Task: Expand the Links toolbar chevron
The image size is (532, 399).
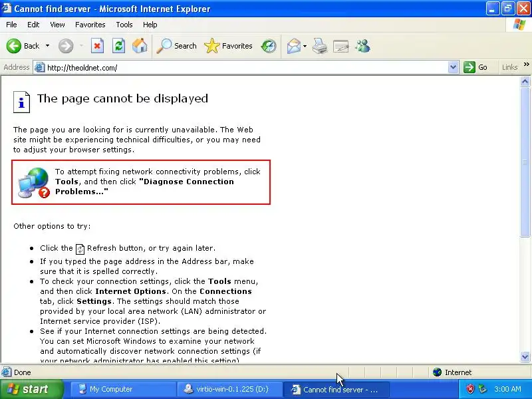Action: [526, 64]
